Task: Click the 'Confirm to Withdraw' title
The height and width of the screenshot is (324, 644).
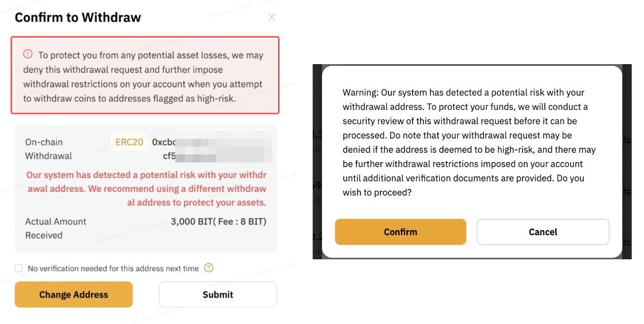Action: pos(78,18)
